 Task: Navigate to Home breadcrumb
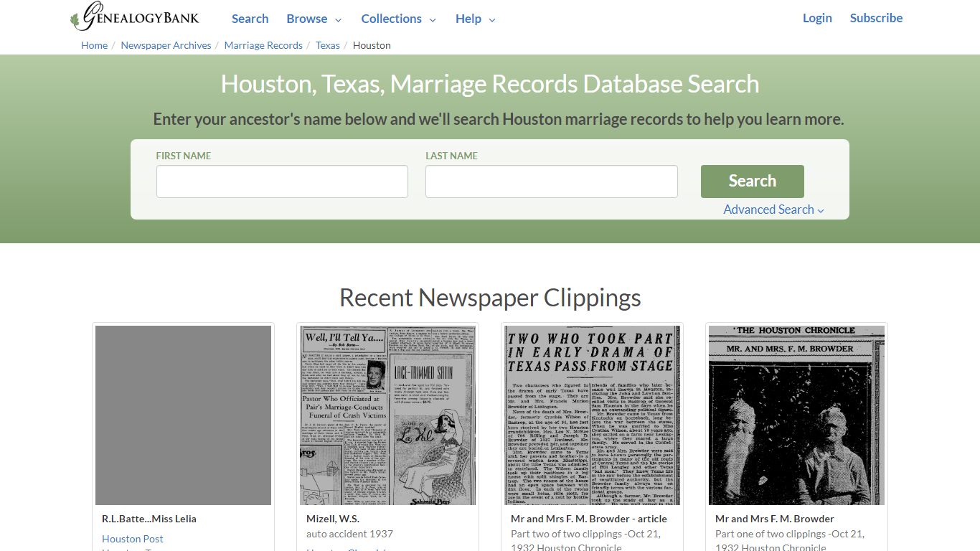point(94,45)
